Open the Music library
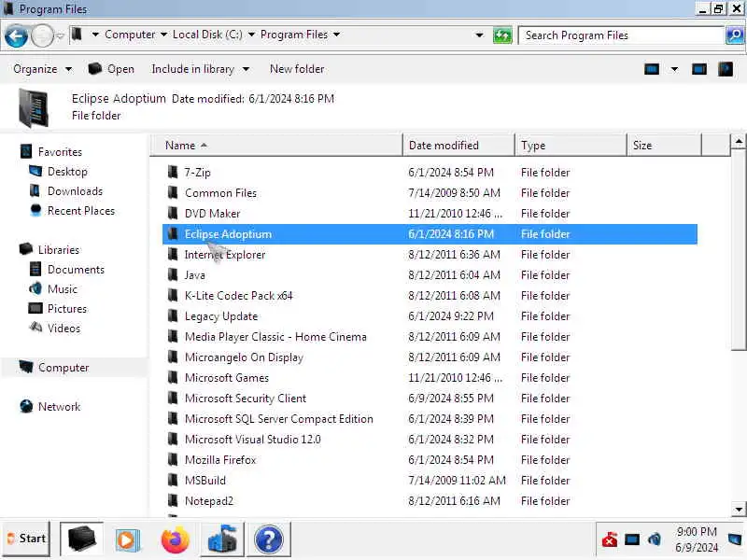The image size is (747, 560). click(x=53, y=289)
